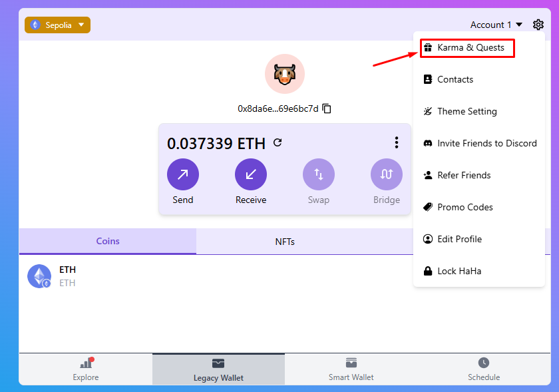559x392 pixels.
Task: Click the price tag Promo Codes icon
Action: coord(428,207)
